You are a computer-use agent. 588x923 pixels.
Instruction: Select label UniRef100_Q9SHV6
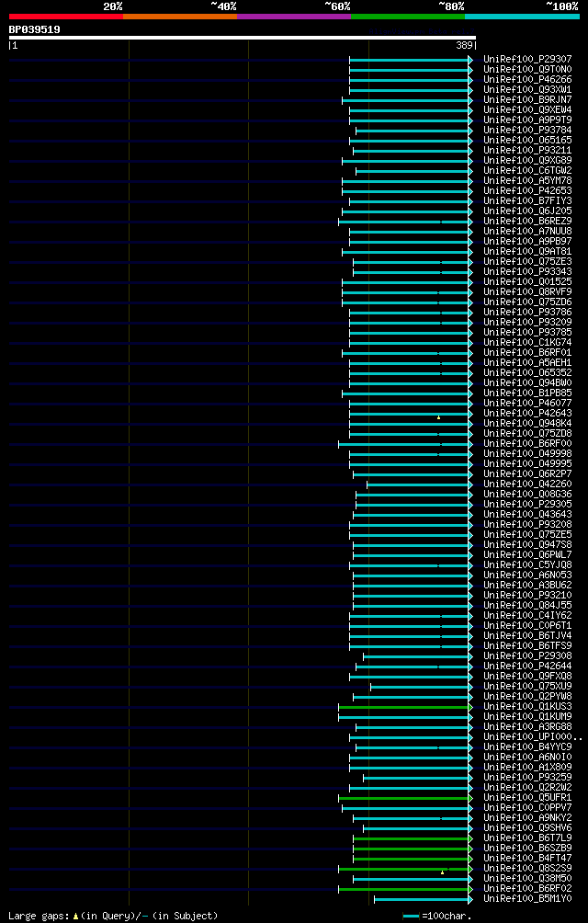(x=527, y=827)
